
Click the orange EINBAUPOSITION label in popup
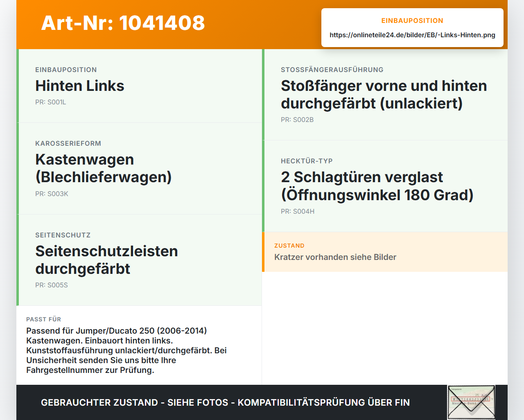tap(412, 20)
